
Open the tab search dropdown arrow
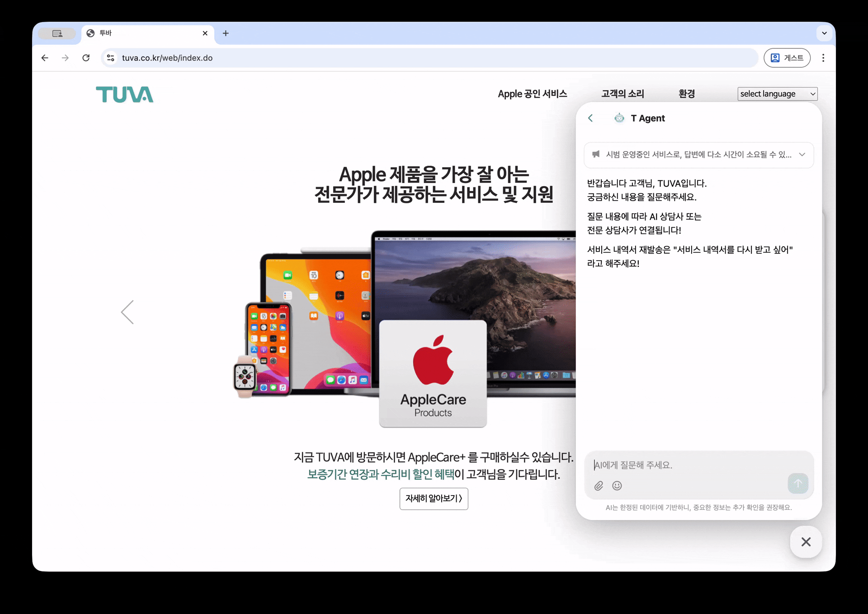coord(824,33)
